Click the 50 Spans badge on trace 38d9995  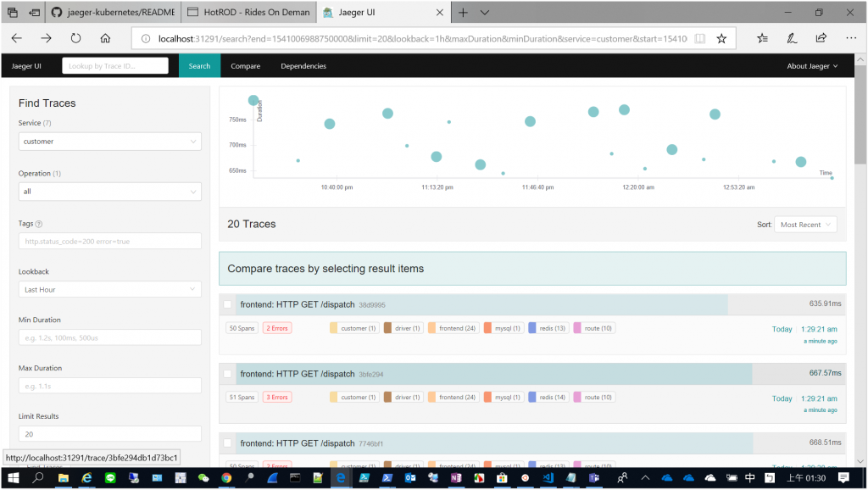242,328
